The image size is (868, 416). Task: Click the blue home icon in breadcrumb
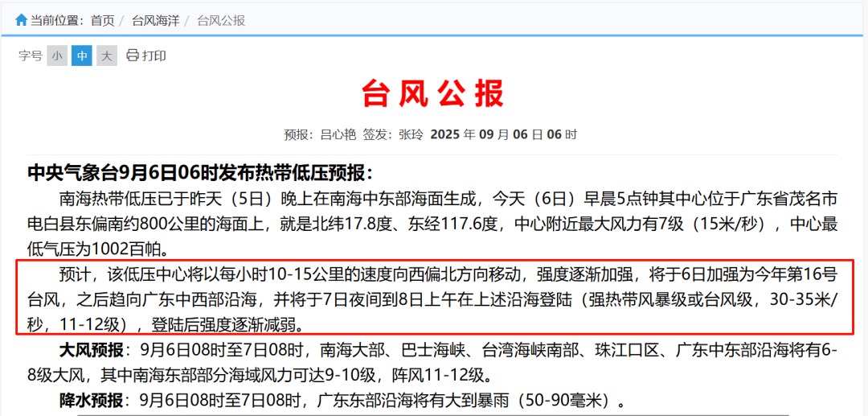[x=21, y=20]
